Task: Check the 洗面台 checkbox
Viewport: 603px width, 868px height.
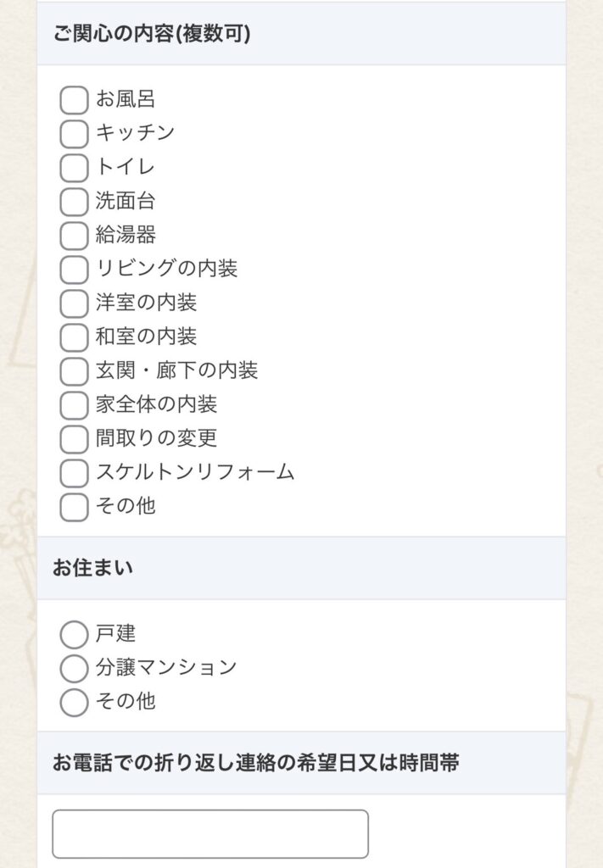Action: (73, 201)
